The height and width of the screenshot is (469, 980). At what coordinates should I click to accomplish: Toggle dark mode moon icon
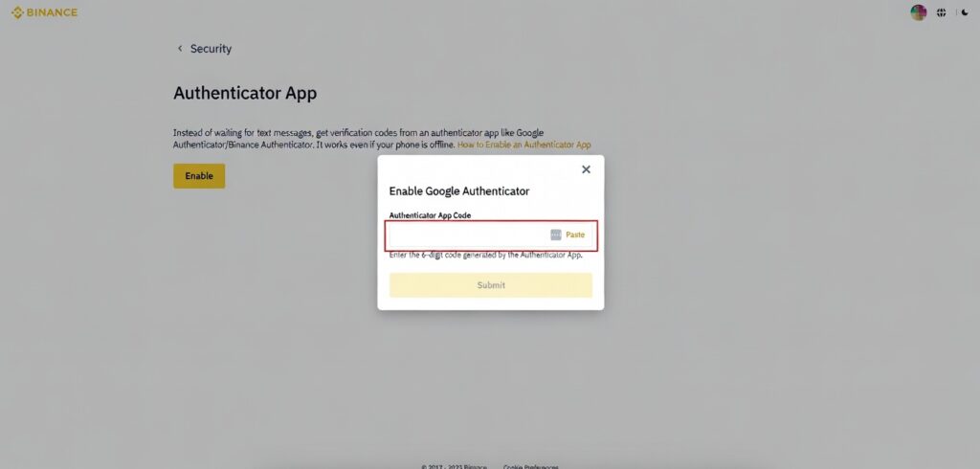[966, 12]
